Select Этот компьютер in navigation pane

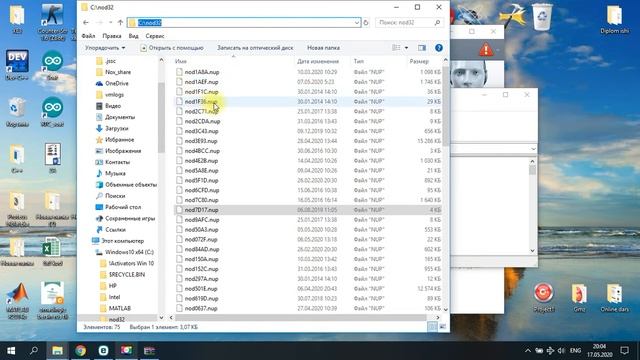[122, 241]
